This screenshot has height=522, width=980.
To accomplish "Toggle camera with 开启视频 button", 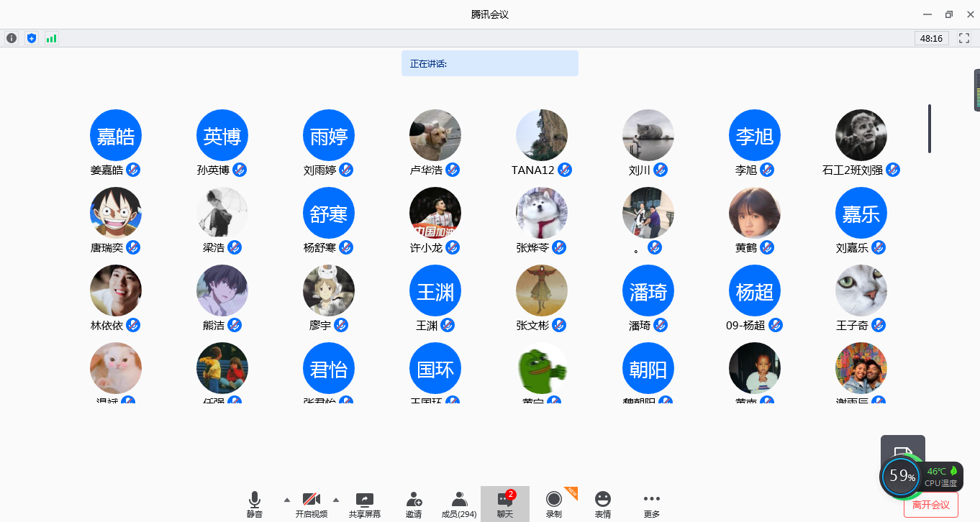I will (312, 504).
